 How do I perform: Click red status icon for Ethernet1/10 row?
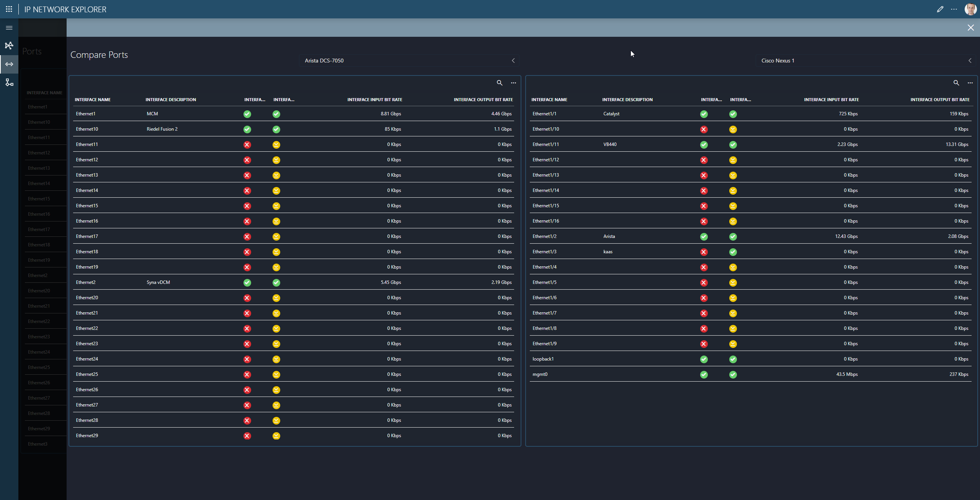pos(704,130)
